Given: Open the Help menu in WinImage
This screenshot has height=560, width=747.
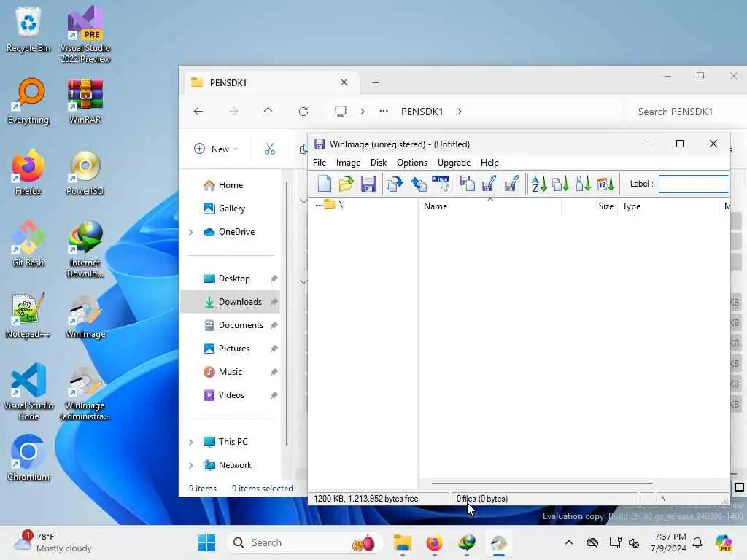Looking at the screenshot, I should coord(489,163).
